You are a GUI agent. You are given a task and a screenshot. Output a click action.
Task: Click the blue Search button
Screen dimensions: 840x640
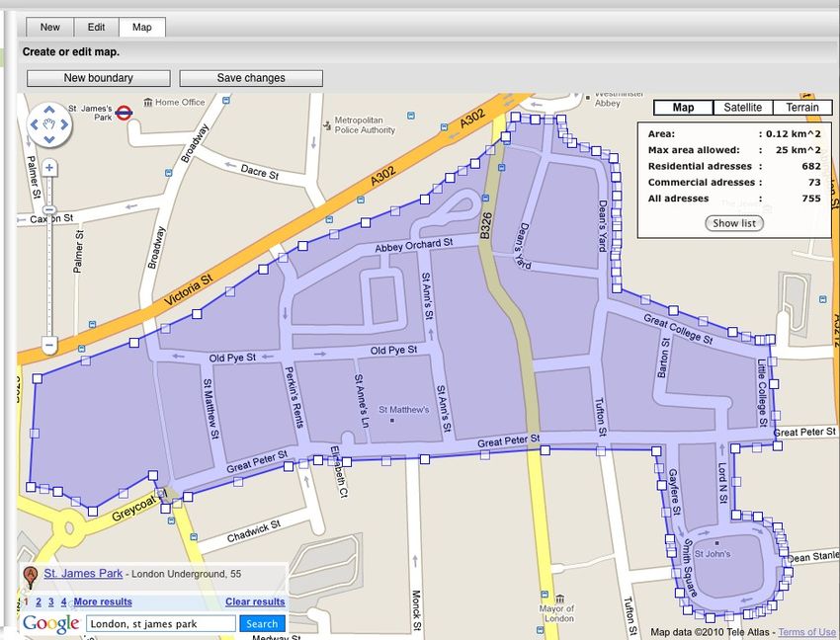click(x=262, y=624)
